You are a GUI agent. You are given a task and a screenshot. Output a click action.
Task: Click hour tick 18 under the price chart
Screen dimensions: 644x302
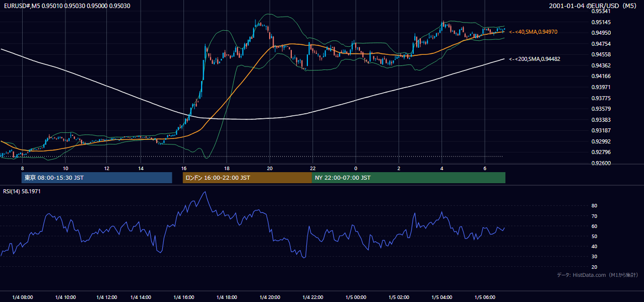point(227,168)
